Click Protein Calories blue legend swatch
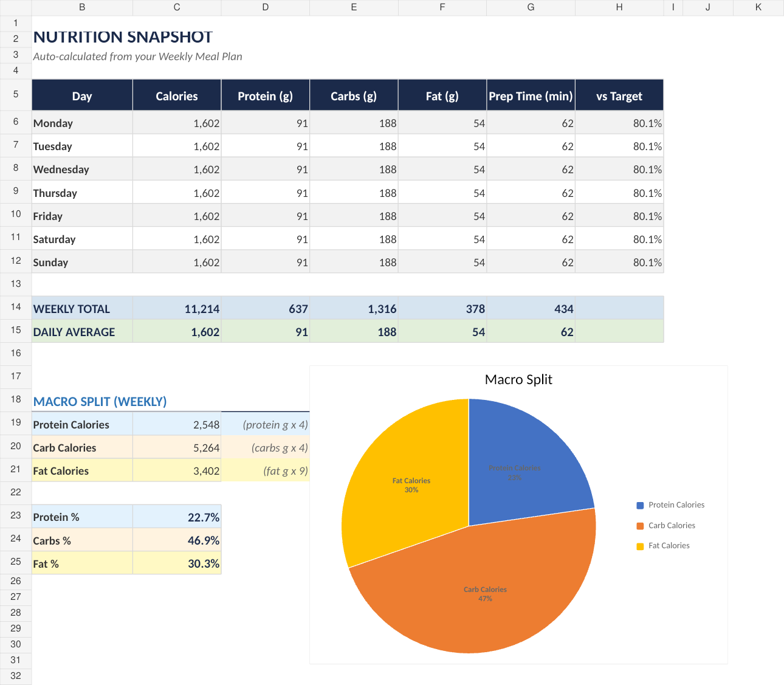The height and width of the screenshot is (685, 784). click(x=640, y=505)
